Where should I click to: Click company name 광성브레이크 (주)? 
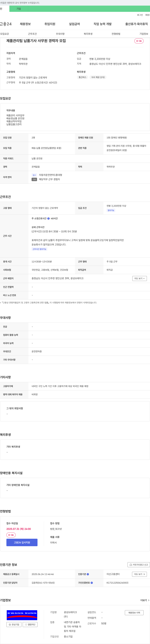point(70,615)
